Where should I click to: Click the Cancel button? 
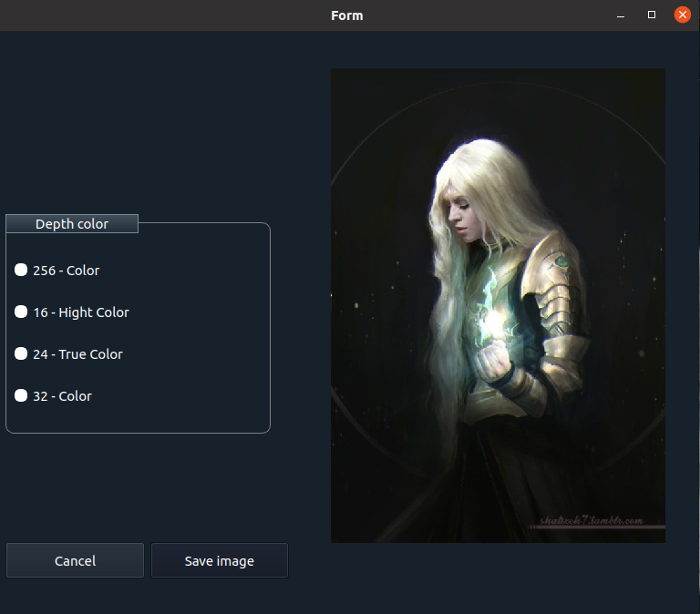75,560
